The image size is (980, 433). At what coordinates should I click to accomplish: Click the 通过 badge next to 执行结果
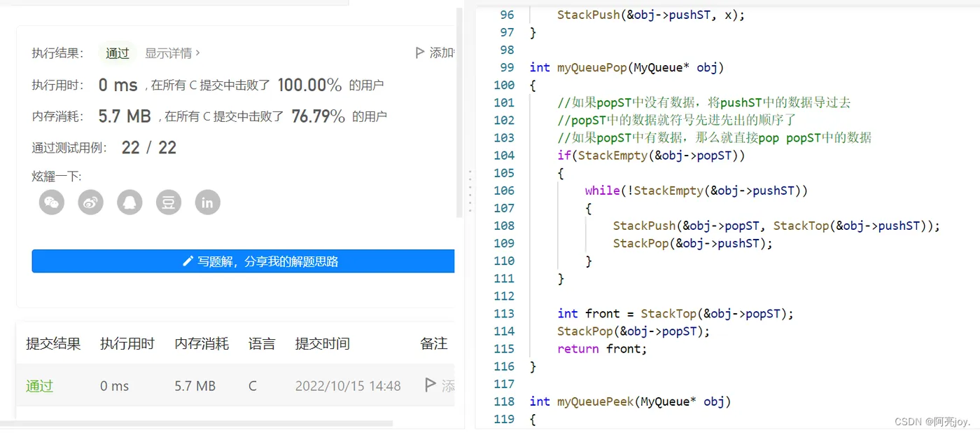[x=117, y=53]
